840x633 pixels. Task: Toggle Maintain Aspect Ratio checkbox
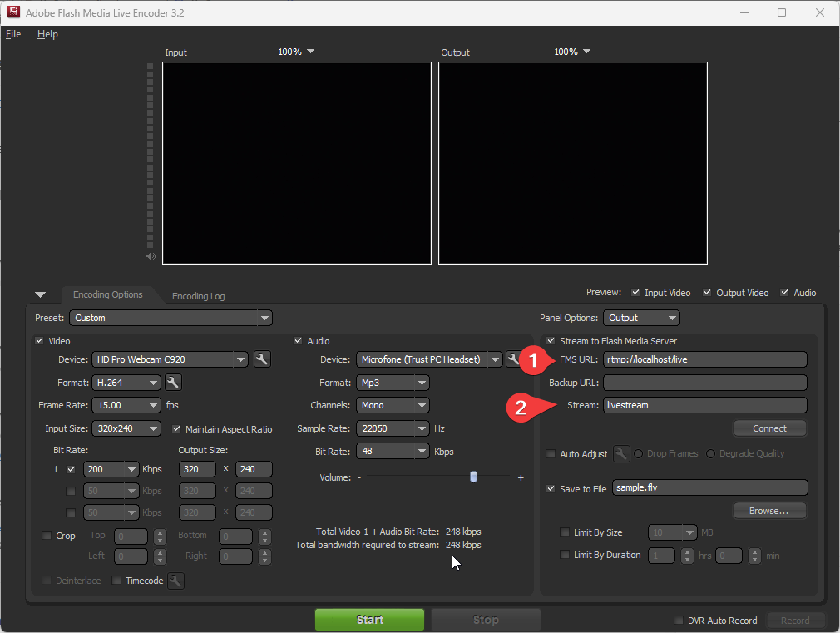tap(177, 429)
